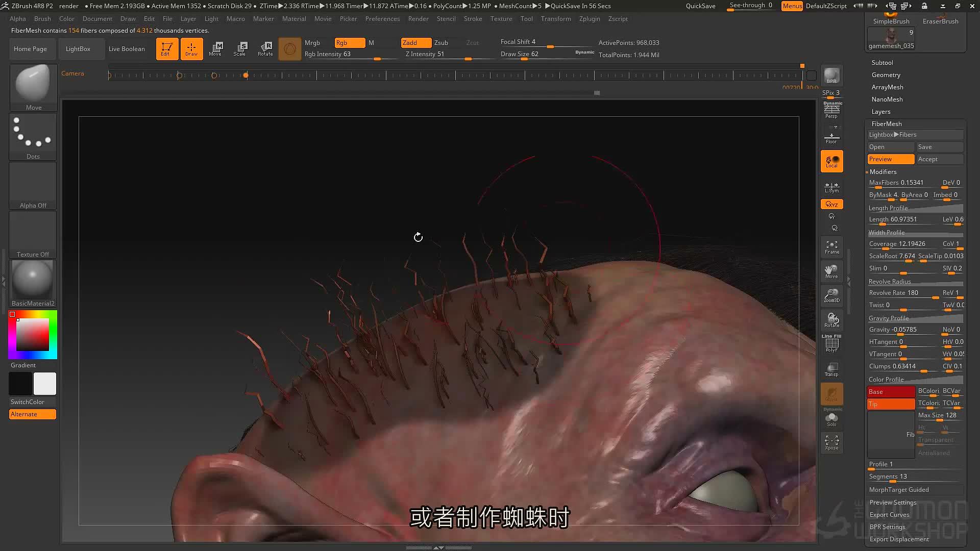Click the Accept fibers button
The height and width of the screenshot is (551, 980).
[939, 159]
